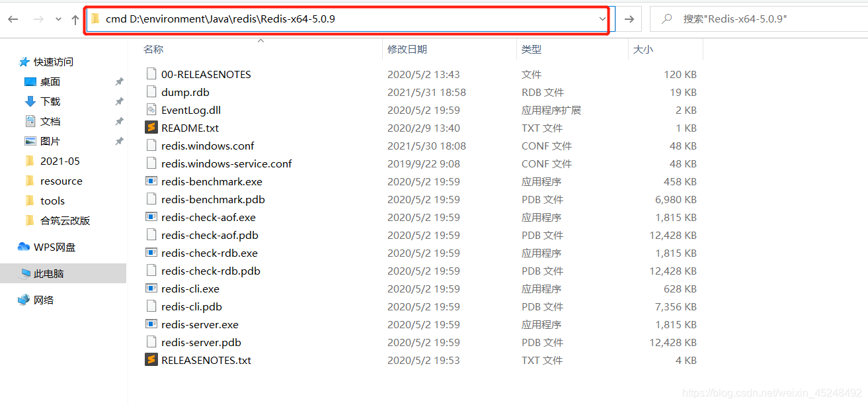Go back with the left arrow button
The height and width of the screenshot is (405, 868).
click(x=13, y=19)
